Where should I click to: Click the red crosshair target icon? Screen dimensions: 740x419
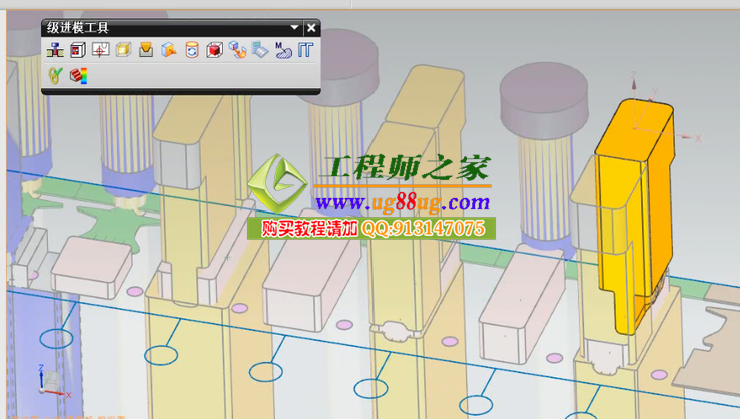(x=100, y=50)
